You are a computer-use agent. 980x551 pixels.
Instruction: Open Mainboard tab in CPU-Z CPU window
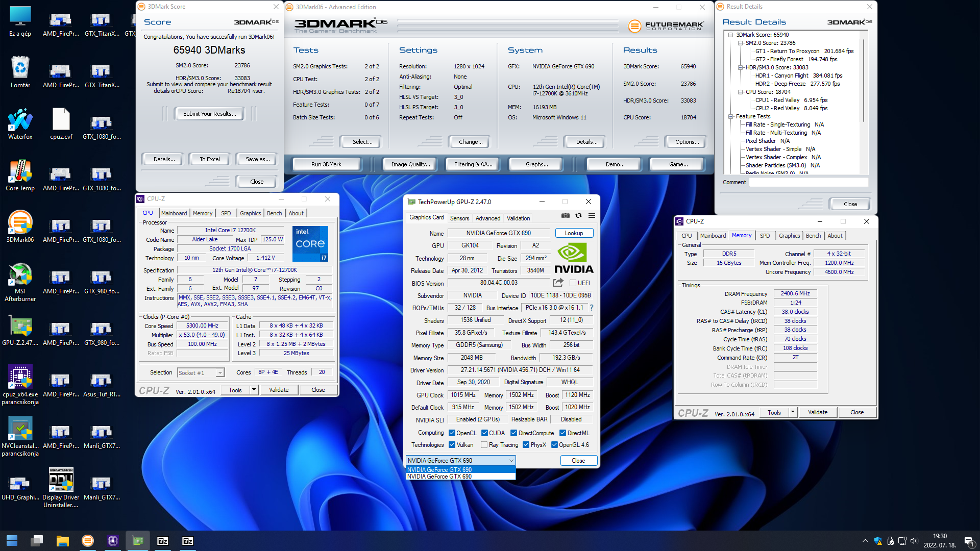(x=174, y=213)
